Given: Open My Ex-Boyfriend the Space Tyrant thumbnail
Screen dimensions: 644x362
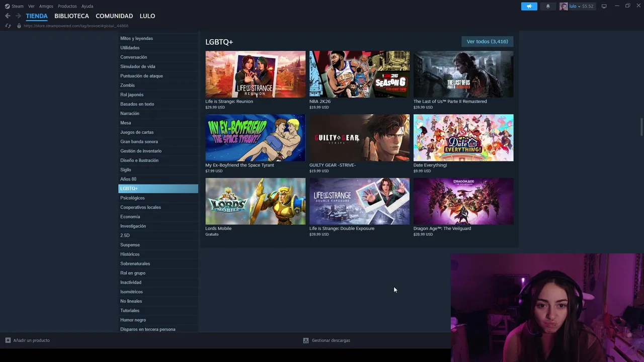Looking at the screenshot, I should coord(255,138).
